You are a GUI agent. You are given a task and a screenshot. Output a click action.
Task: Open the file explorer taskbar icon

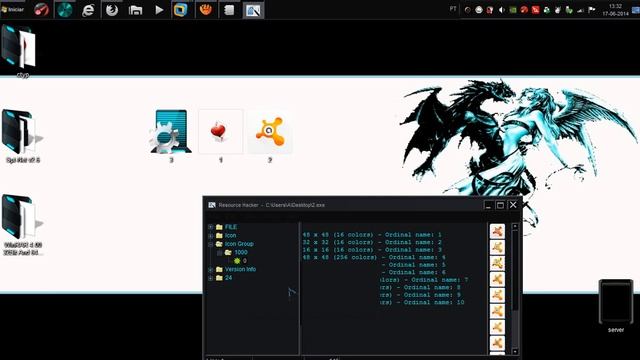coord(136,10)
